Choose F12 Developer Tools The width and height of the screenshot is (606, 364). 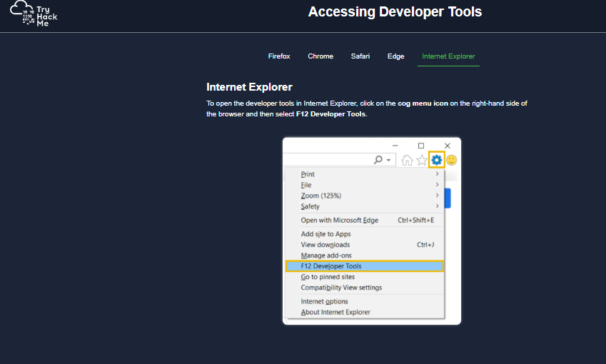[x=365, y=266]
